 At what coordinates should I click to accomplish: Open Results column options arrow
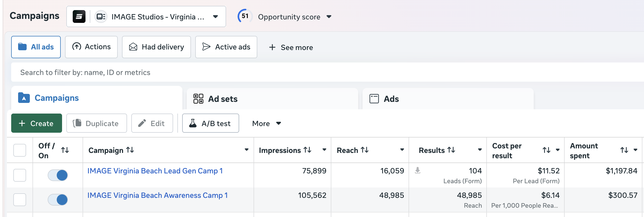[x=480, y=150]
